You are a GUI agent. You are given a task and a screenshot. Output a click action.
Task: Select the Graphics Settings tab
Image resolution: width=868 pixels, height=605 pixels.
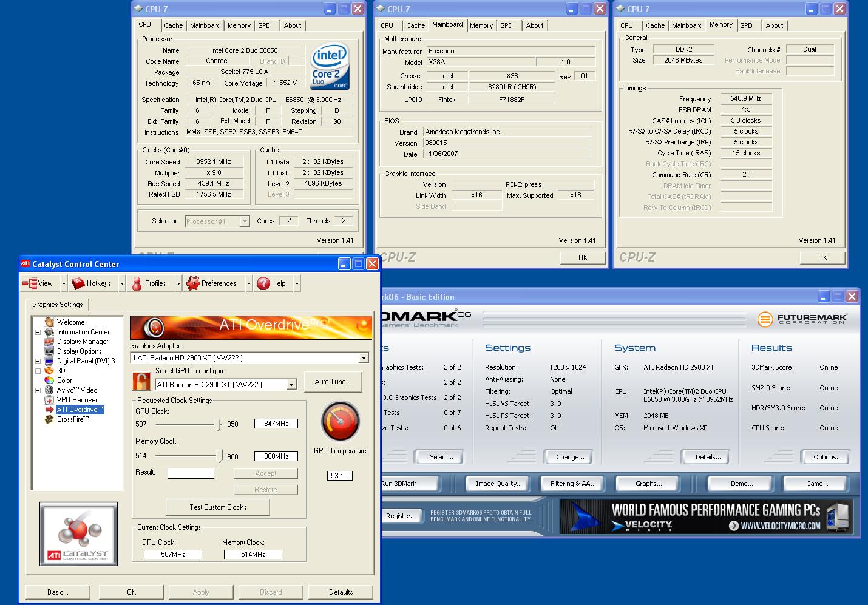point(58,305)
